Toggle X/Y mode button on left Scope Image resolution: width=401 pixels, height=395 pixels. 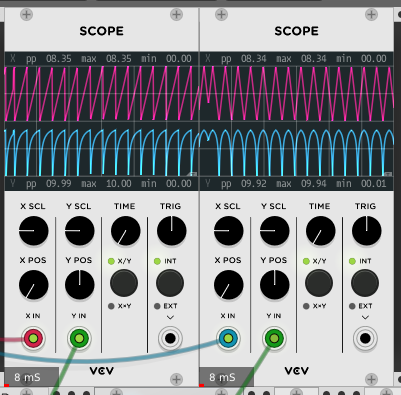(x=124, y=283)
